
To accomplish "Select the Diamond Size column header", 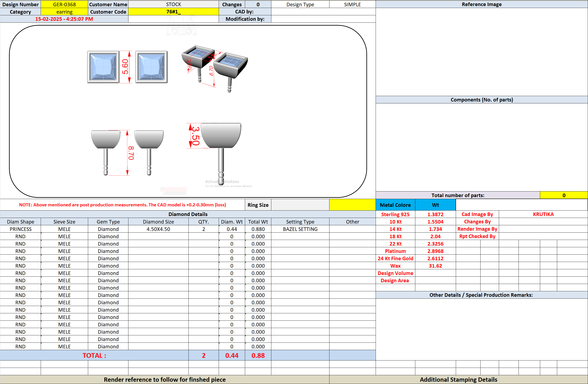I will tap(158, 221).
